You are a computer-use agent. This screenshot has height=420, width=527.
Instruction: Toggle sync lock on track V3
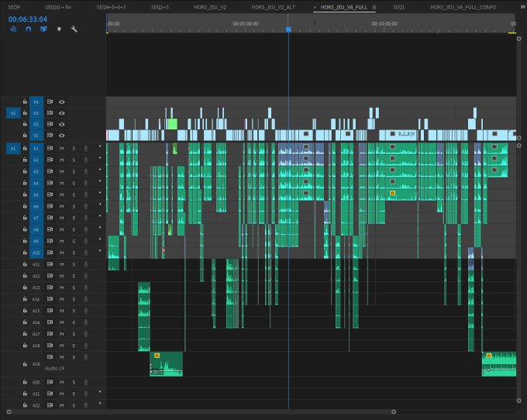click(x=50, y=113)
